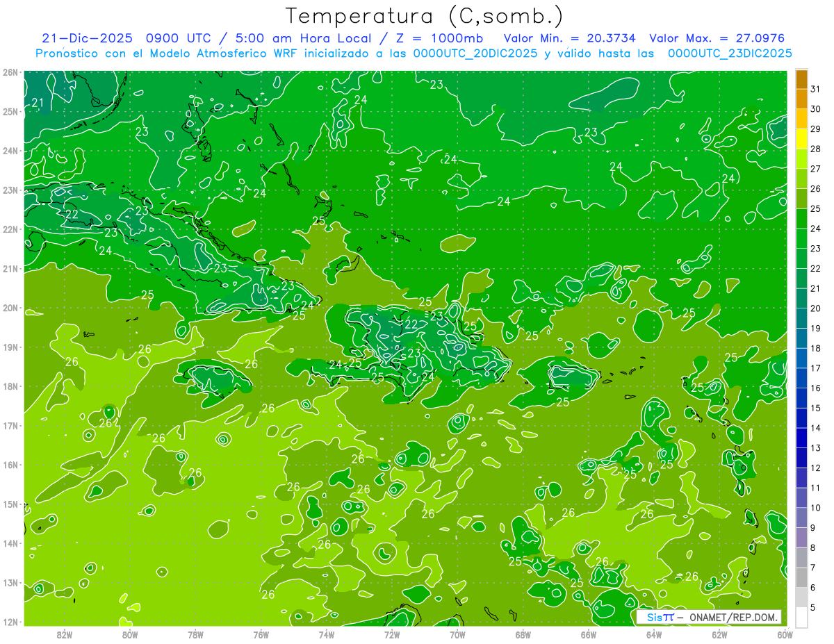
Task: Pick the orange legend swatch between 30 and 31
Action: click(x=801, y=99)
